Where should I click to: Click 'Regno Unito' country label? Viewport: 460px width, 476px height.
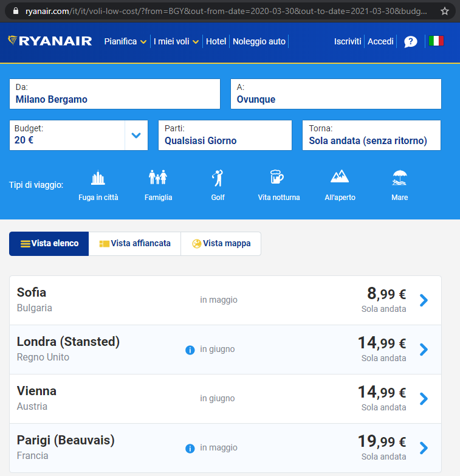click(x=43, y=357)
